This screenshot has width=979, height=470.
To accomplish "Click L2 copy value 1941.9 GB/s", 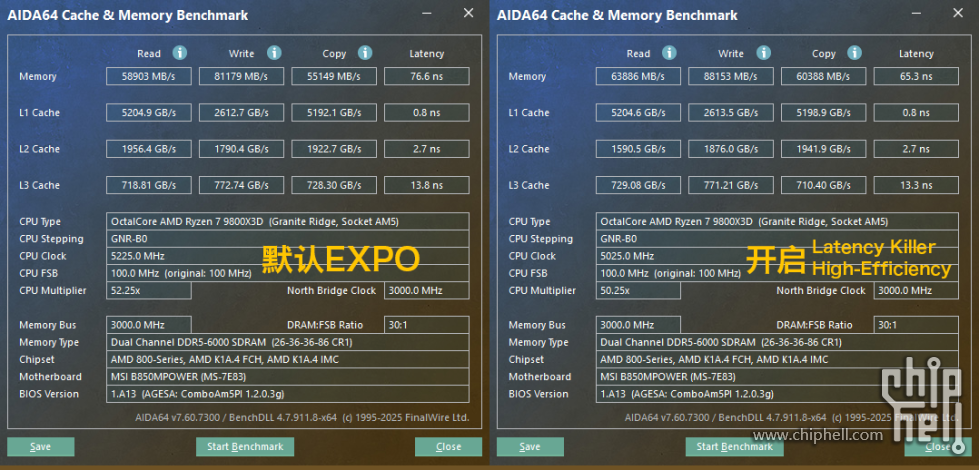I will click(824, 149).
